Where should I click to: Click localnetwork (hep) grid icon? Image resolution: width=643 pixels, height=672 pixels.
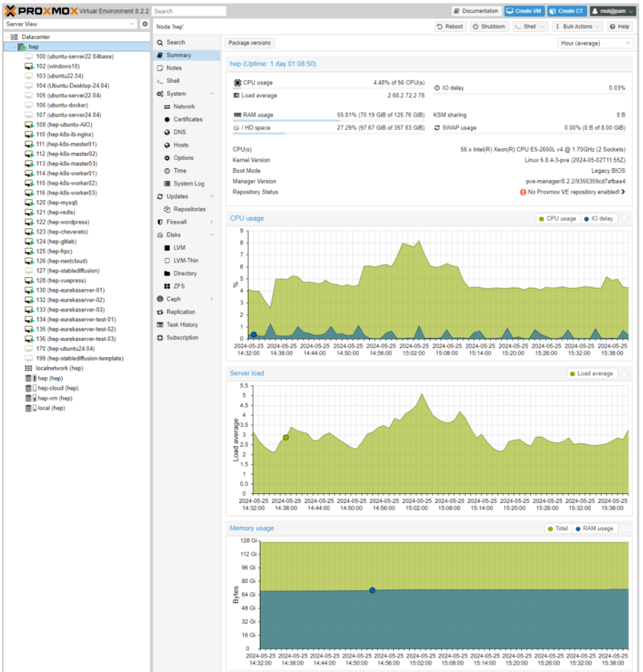(x=28, y=368)
